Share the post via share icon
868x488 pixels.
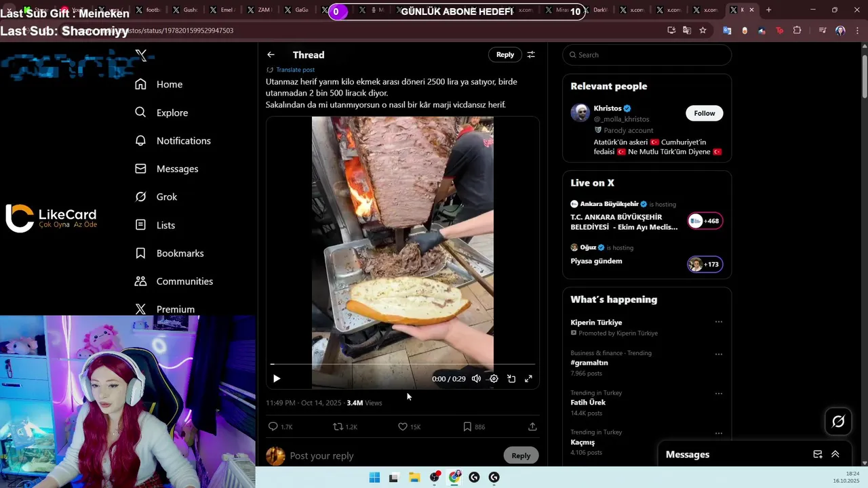532,427
